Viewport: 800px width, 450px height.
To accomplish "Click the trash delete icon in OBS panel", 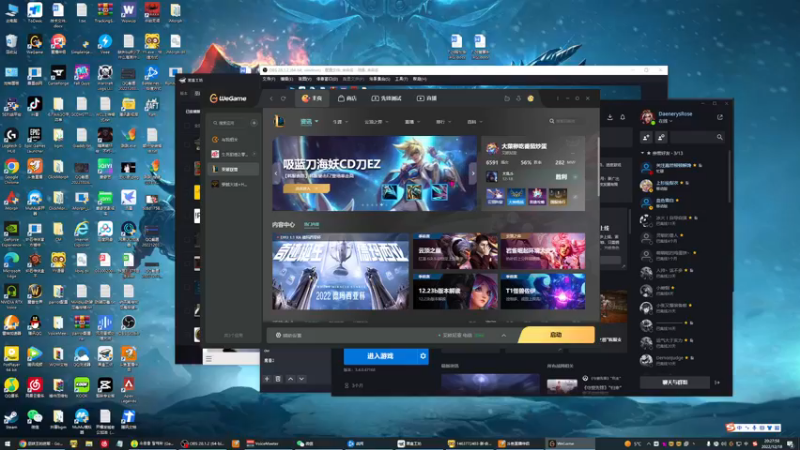I will pyautogui.click(x=278, y=379).
